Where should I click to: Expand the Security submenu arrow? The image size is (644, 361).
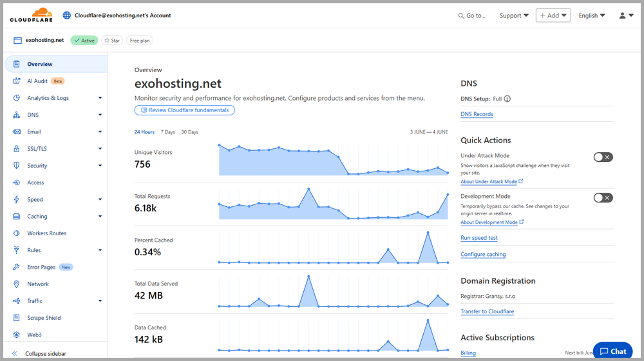100,165
